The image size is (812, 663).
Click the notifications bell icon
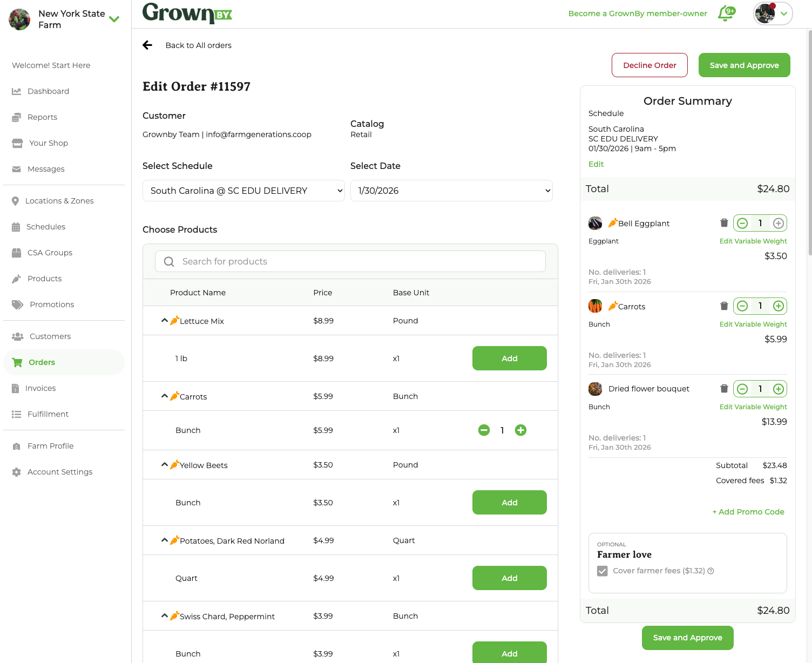point(726,13)
